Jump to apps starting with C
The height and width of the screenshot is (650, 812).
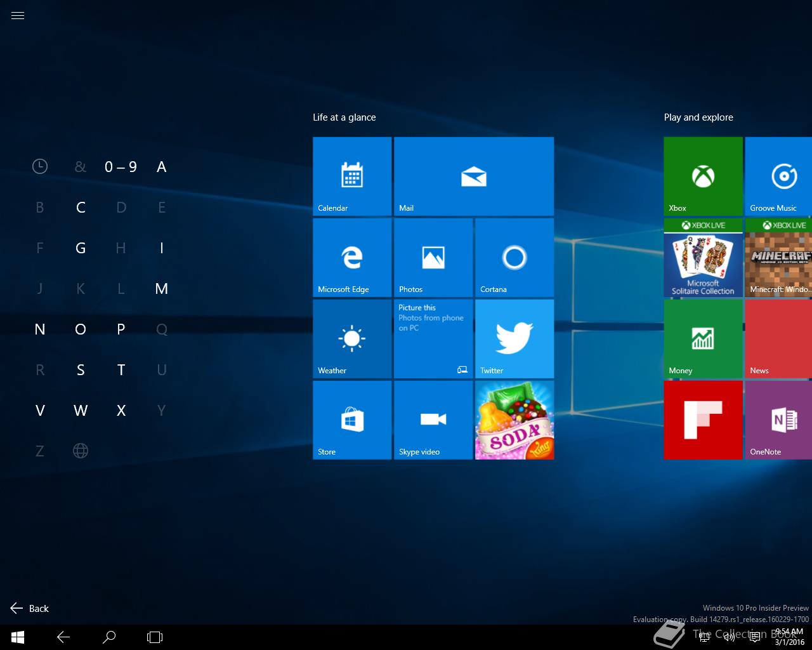(81, 208)
